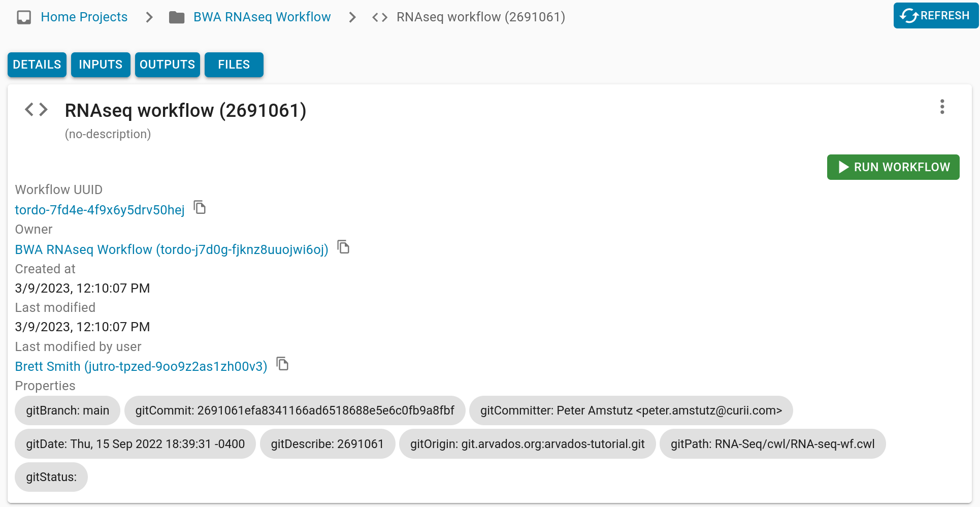
Task: Copy the Owner project UUID
Action: coord(344,247)
